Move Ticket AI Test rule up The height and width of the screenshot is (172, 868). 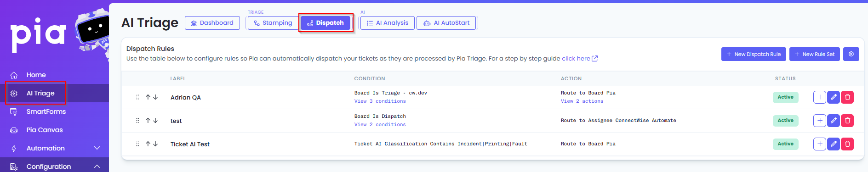coord(148,144)
